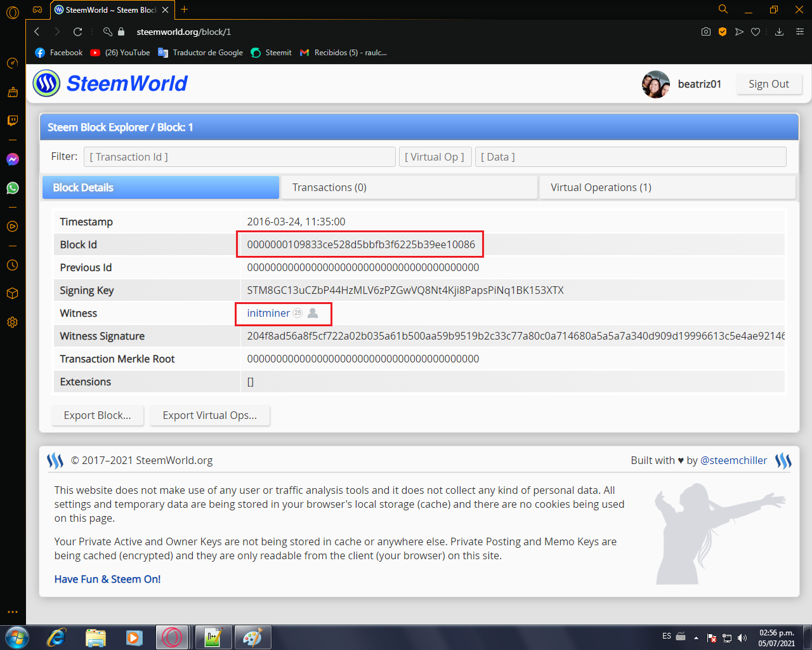Click the Virtual Op filter field

pos(435,157)
